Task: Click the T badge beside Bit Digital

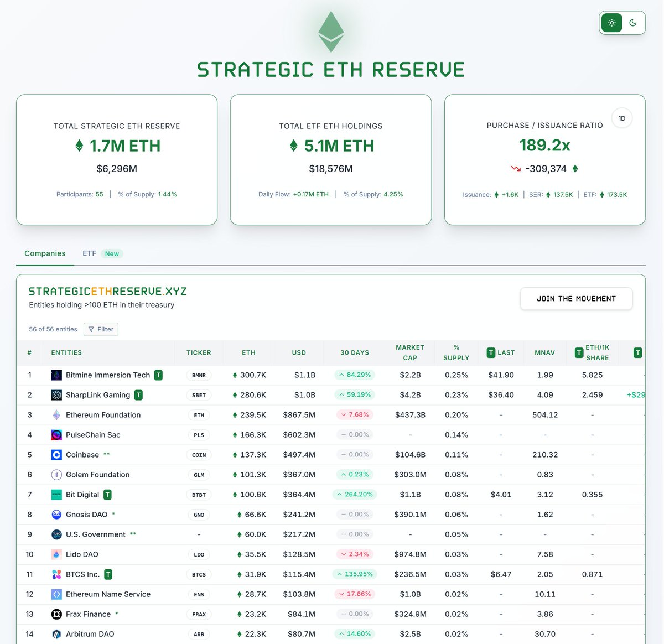Action: pos(107,495)
